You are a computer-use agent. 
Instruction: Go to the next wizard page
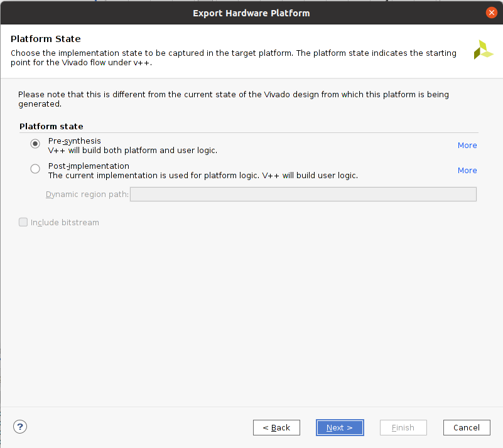click(x=340, y=427)
